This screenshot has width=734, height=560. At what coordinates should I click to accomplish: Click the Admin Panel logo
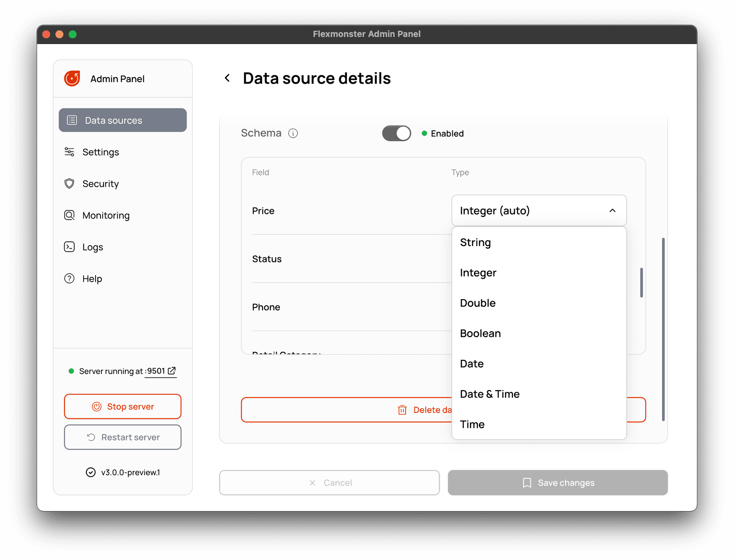point(72,78)
